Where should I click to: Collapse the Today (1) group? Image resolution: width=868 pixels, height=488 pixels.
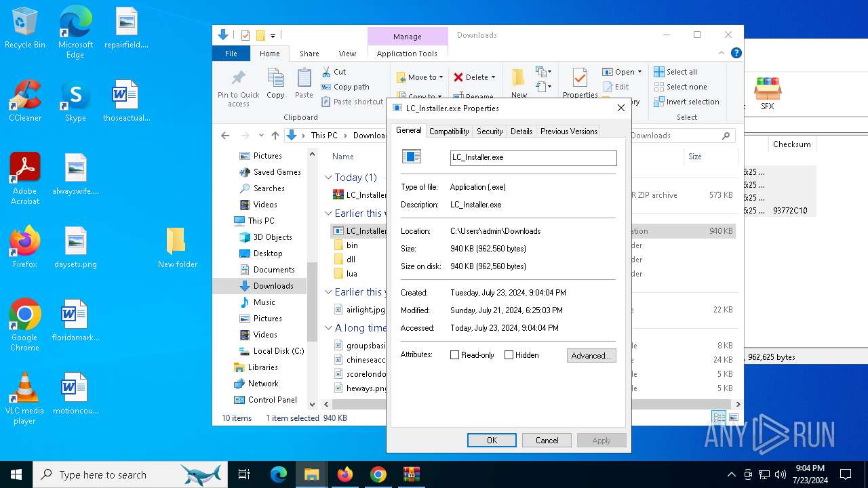(x=329, y=178)
